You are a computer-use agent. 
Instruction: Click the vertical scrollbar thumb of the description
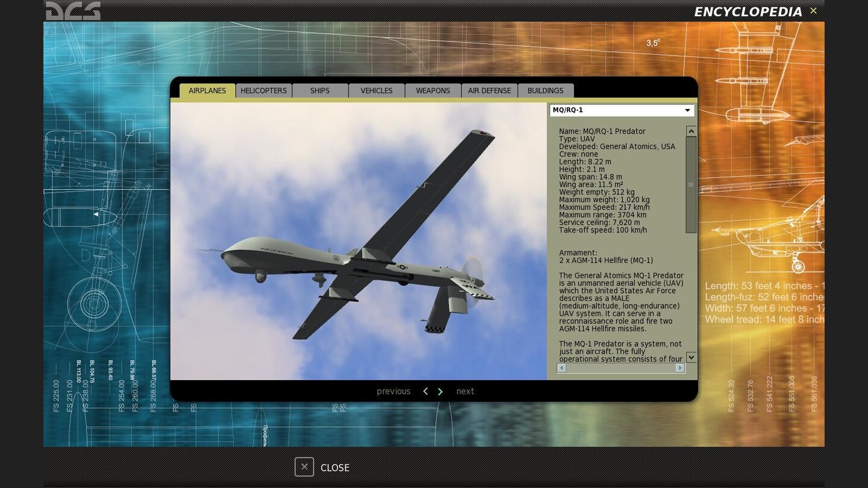[x=691, y=185]
